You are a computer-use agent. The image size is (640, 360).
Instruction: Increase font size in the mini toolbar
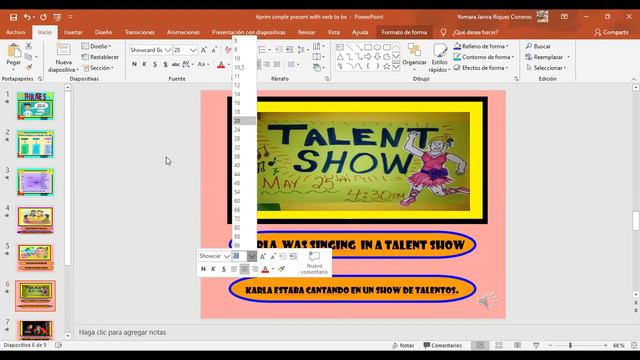point(263,256)
